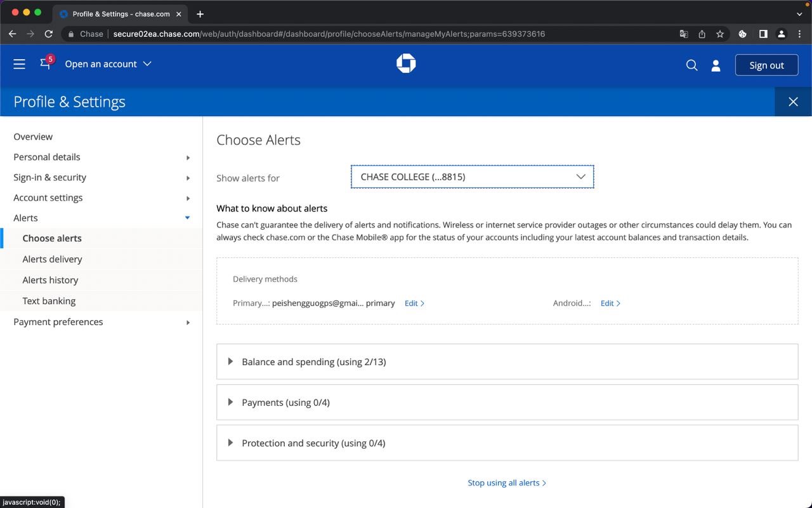Expand Protection and security section
This screenshot has height=508, width=812.
coord(313,443)
